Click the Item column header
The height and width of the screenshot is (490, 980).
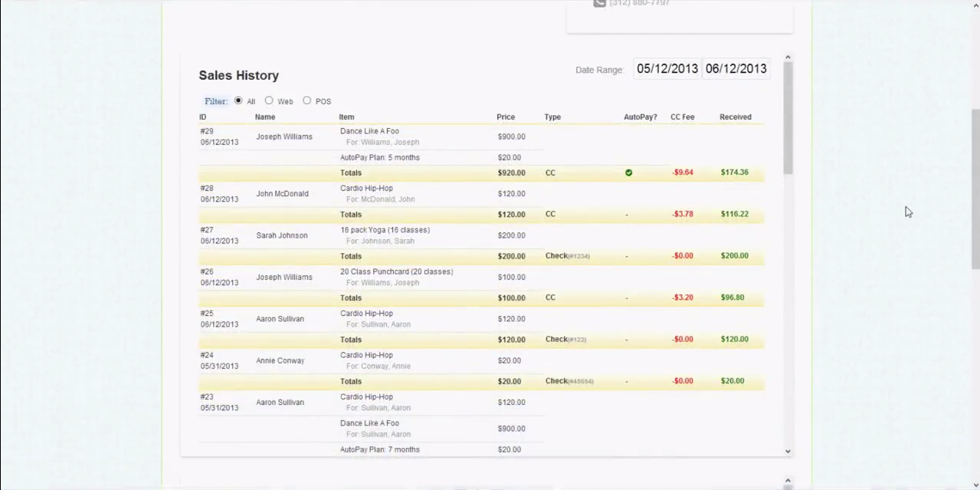[x=346, y=117]
